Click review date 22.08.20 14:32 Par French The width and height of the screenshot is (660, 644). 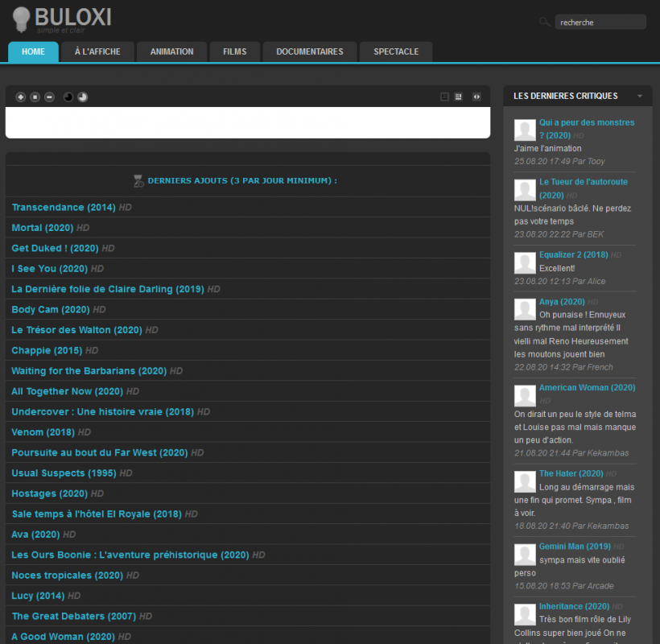coord(563,367)
